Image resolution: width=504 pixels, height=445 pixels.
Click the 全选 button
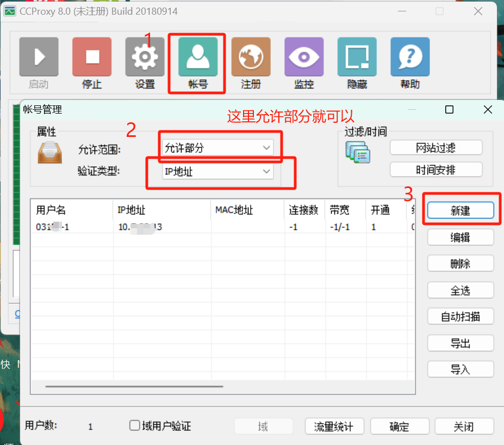coord(461,291)
